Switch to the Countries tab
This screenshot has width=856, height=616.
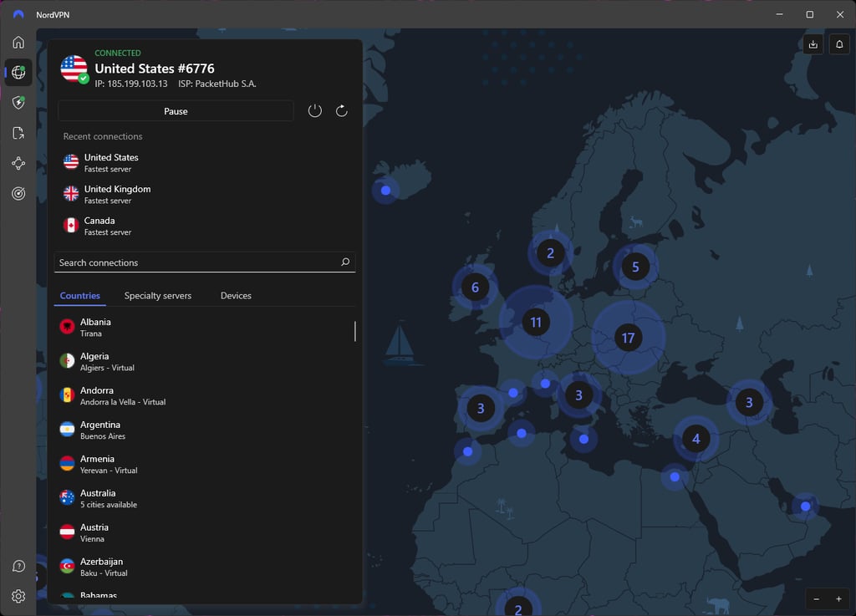[x=79, y=296]
